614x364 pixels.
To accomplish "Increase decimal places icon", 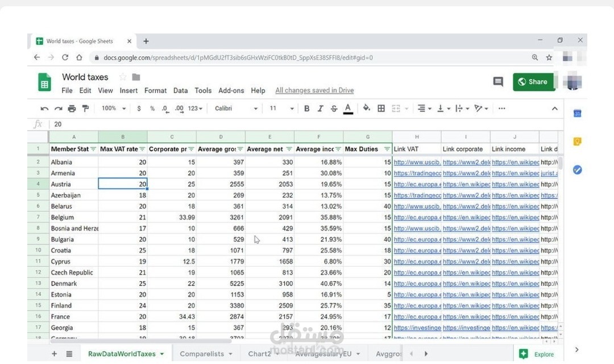I will (179, 108).
